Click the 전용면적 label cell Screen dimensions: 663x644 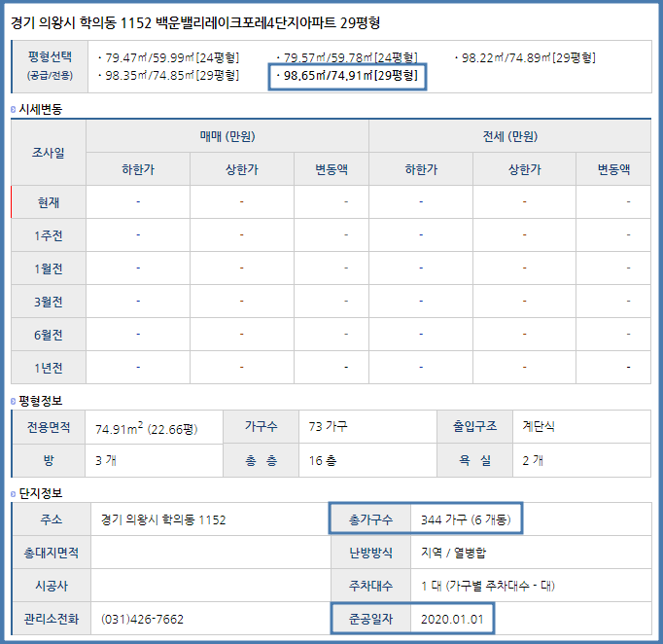[49, 427]
